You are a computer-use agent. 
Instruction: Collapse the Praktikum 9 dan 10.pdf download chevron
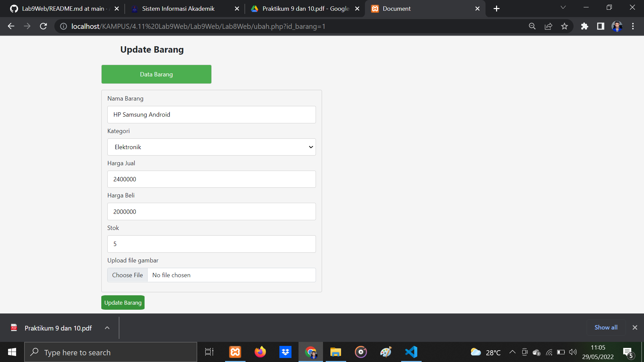(x=107, y=328)
